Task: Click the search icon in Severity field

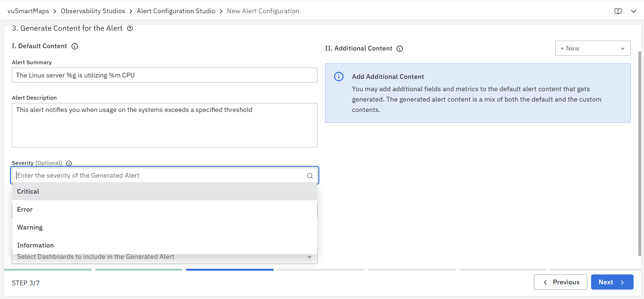Action: 310,176
